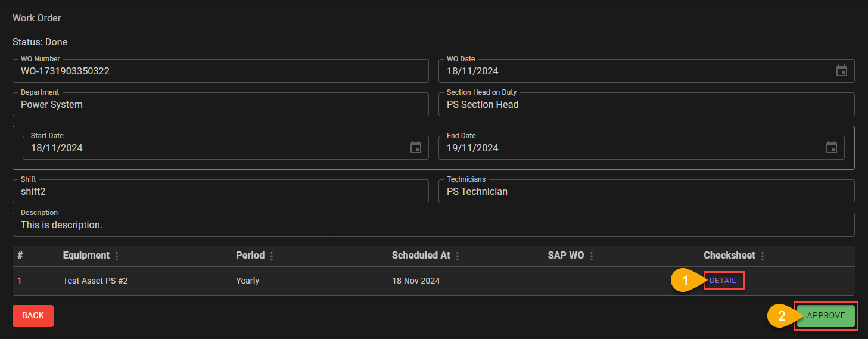Open the WO Date calendar picker icon

point(841,71)
